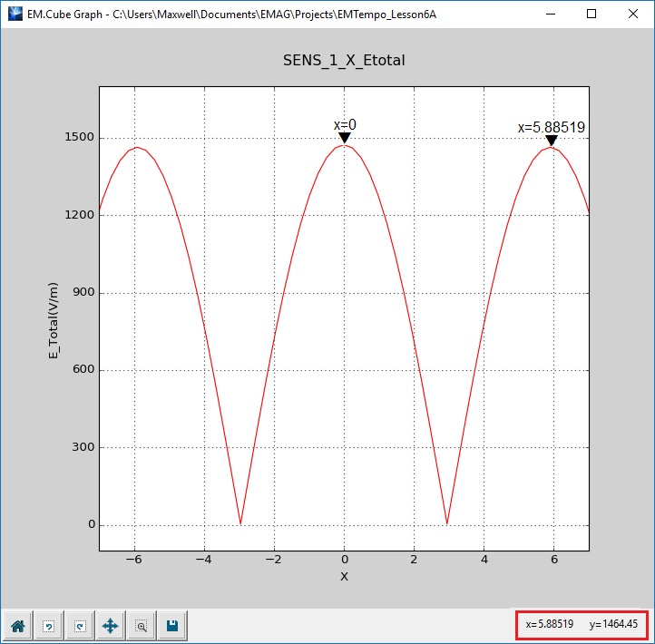The width and height of the screenshot is (655, 644).
Task: Select the zoom-to-rectangle tool
Action: [141, 625]
